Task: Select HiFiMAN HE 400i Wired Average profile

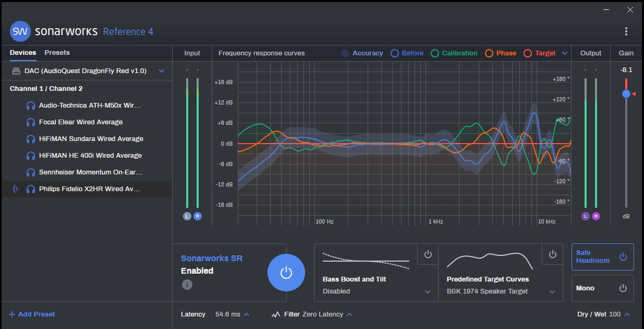Action: [x=86, y=156]
